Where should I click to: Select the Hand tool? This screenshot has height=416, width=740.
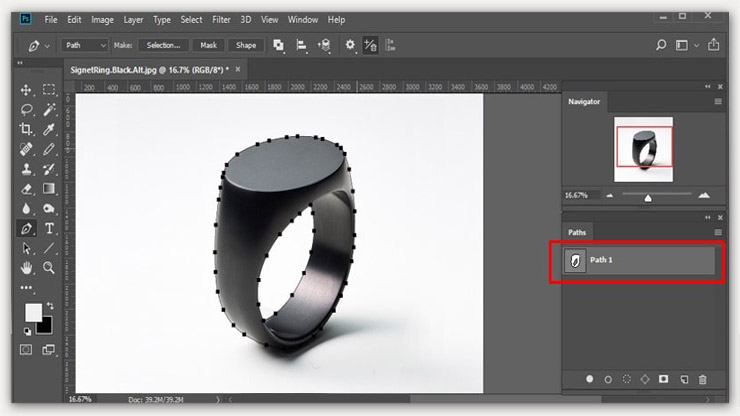tap(27, 268)
